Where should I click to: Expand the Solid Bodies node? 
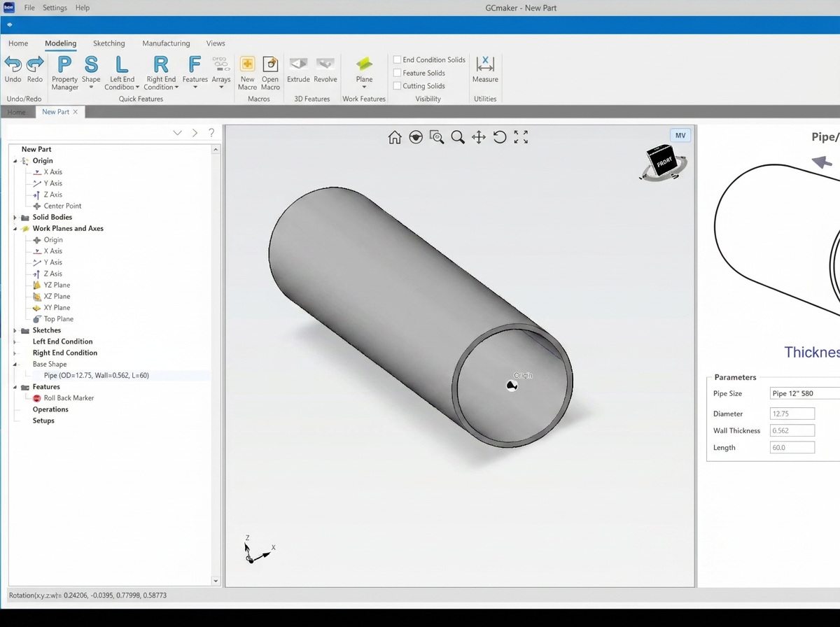pyautogui.click(x=15, y=218)
